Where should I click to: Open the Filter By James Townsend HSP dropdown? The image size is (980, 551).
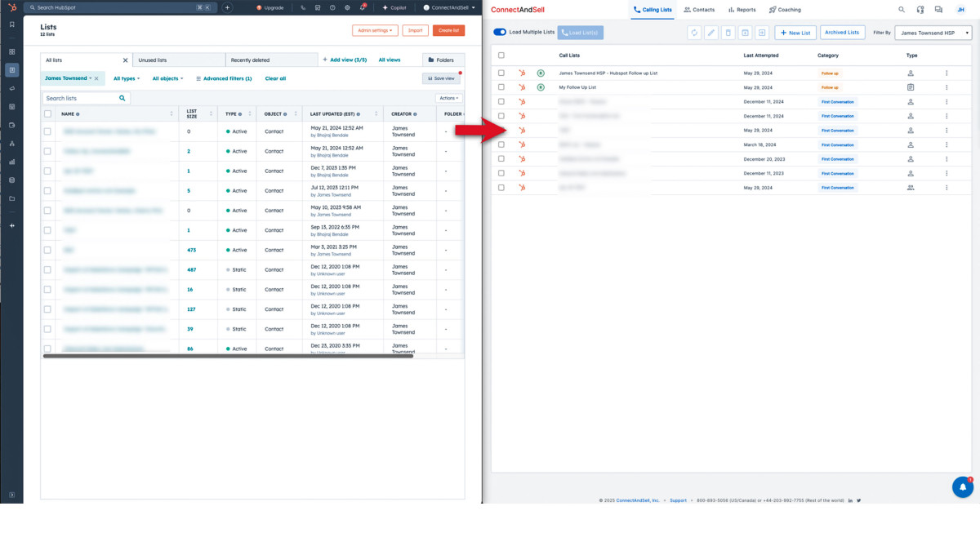933,33
